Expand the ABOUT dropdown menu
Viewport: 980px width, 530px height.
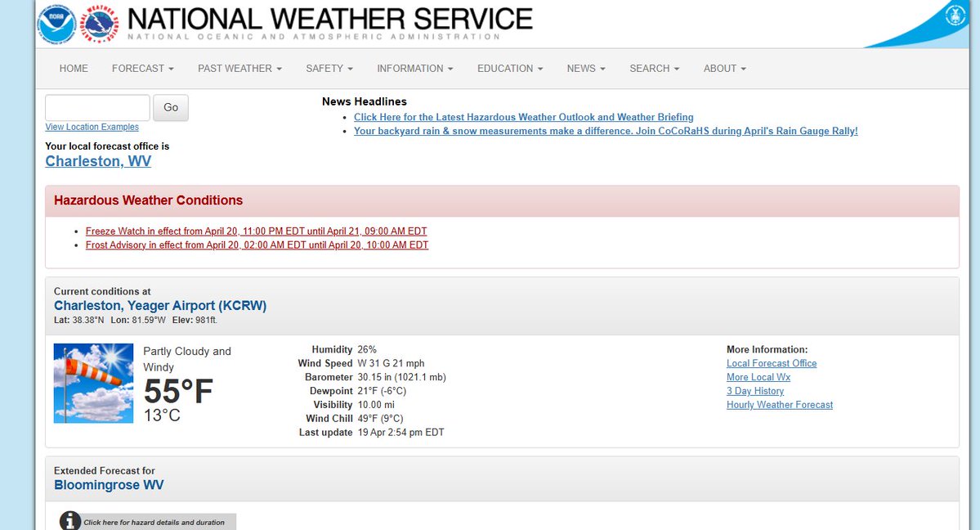point(725,68)
